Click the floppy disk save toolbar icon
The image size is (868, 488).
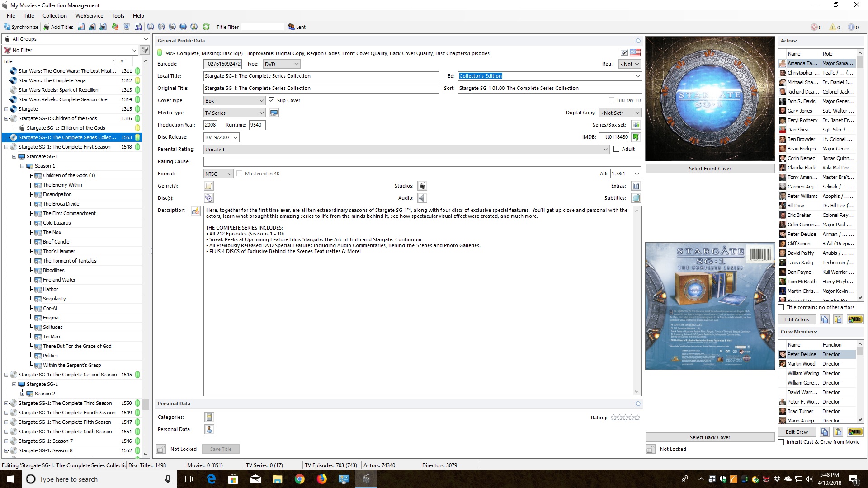(138, 27)
